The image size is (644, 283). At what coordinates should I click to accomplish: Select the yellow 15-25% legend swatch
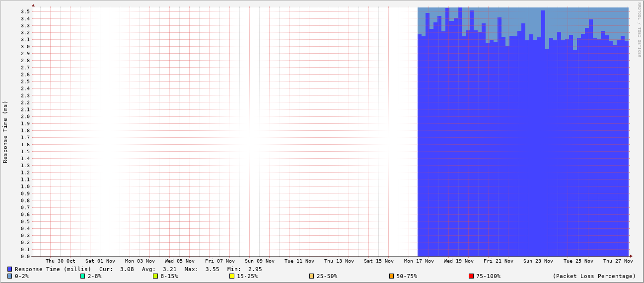pyautogui.click(x=232, y=276)
